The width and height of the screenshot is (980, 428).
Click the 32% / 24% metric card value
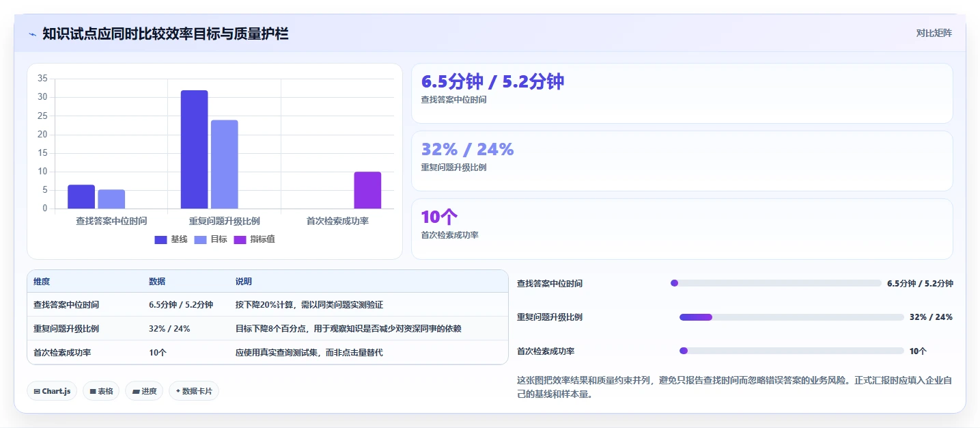click(x=467, y=149)
